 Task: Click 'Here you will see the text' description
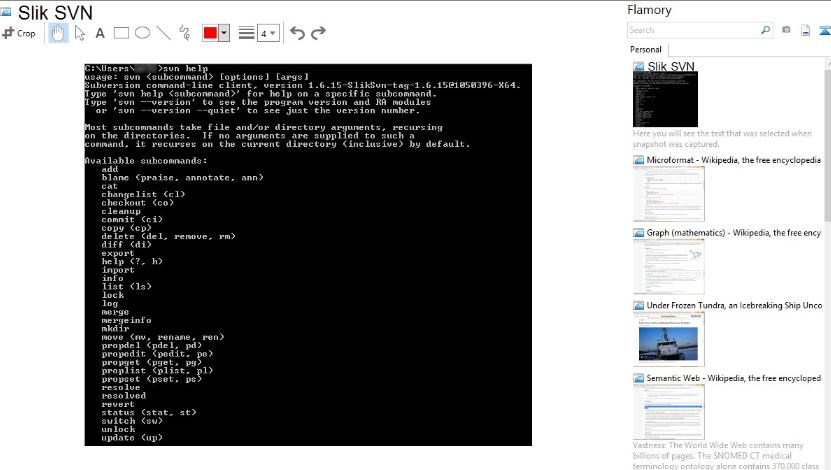tap(722, 138)
